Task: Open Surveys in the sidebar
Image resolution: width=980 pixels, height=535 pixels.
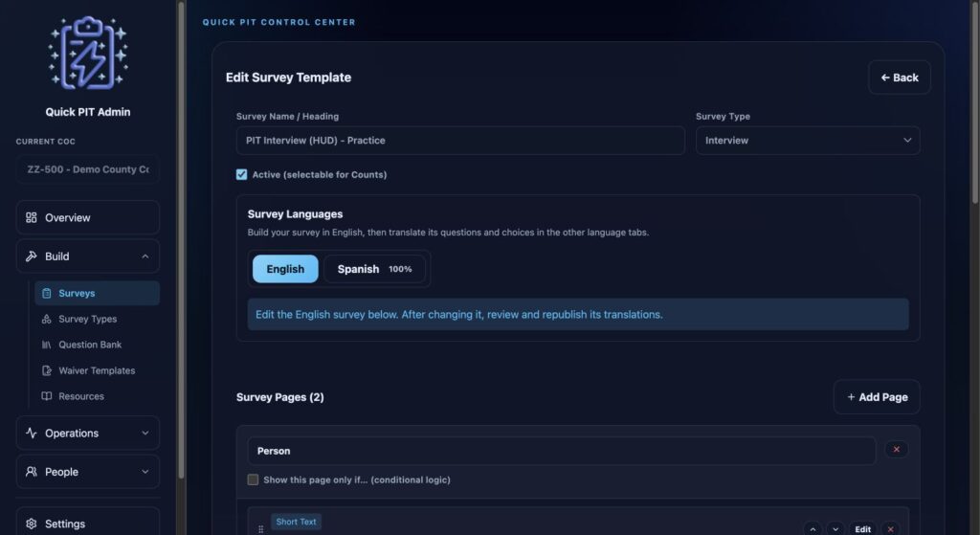Action: point(97,293)
